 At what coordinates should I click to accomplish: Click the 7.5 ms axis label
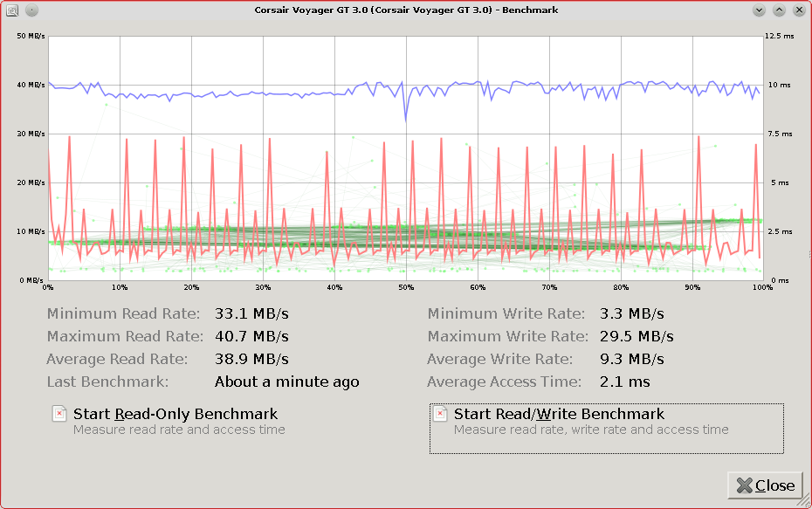[x=781, y=134]
